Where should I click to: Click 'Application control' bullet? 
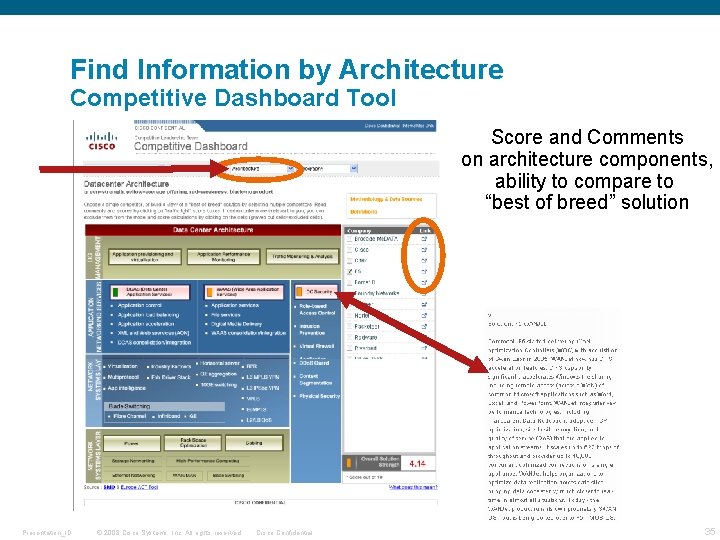140,305
